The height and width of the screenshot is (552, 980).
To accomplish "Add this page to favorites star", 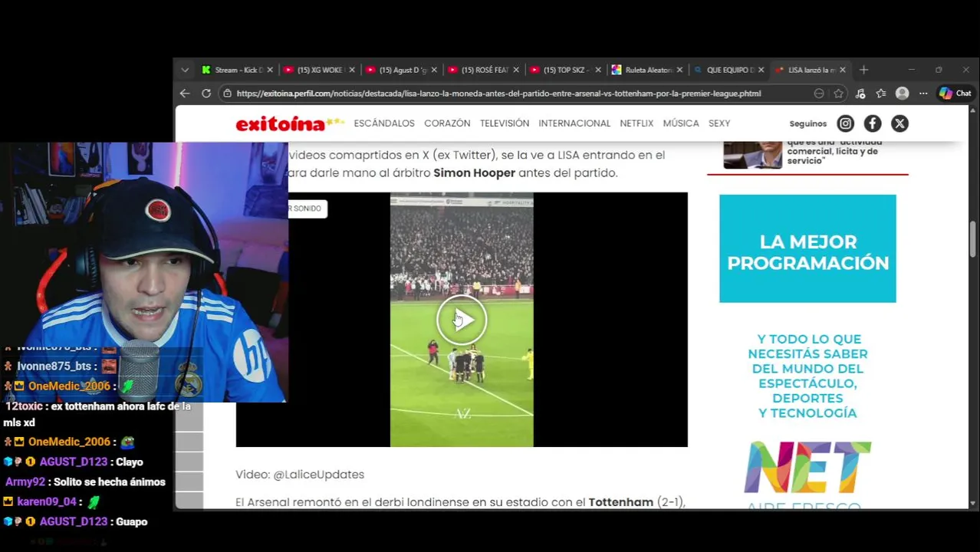I will [839, 94].
